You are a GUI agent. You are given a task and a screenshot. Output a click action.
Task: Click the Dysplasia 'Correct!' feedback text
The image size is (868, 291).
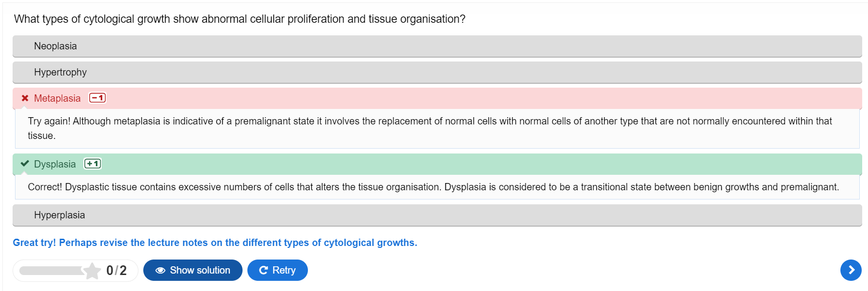[x=433, y=187]
